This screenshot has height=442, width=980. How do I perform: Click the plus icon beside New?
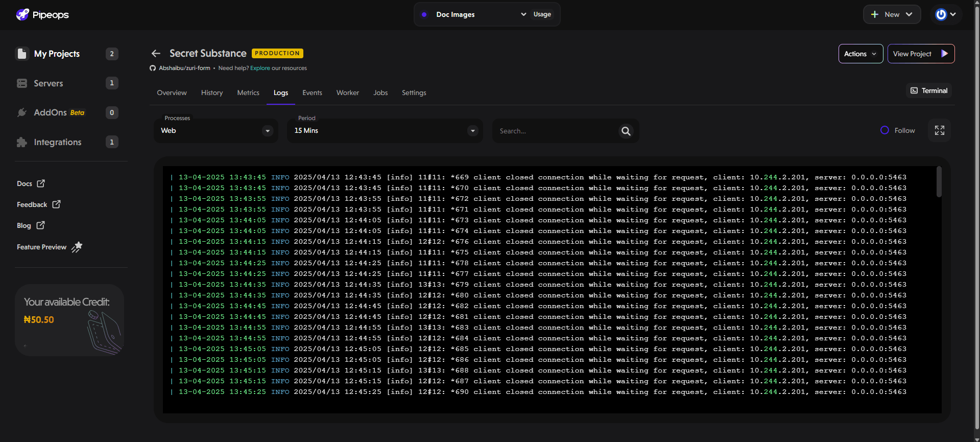(x=874, y=14)
